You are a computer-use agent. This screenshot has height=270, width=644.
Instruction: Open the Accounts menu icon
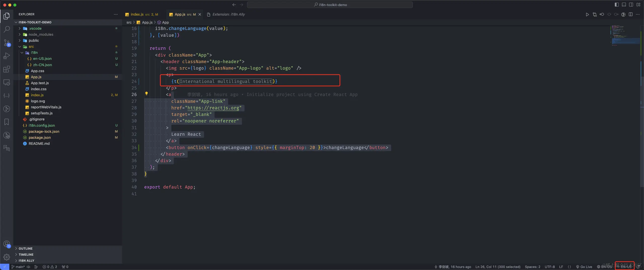(7, 244)
